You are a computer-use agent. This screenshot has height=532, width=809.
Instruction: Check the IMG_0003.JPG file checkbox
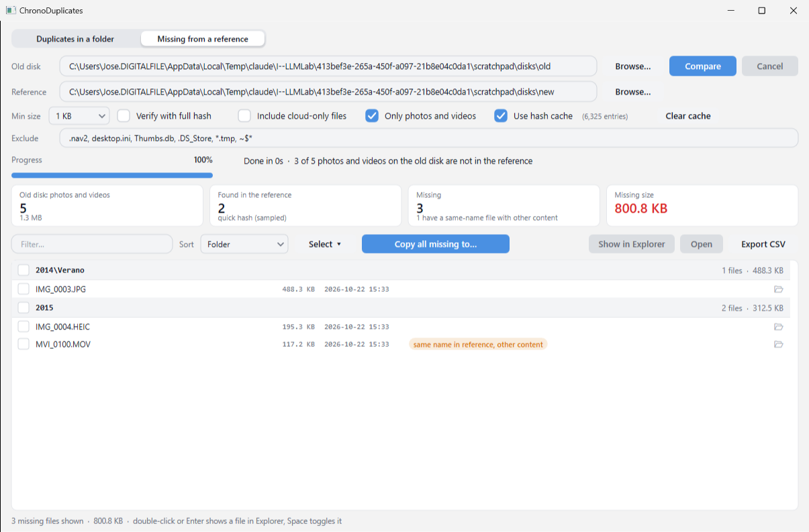(x=23, y=289)
